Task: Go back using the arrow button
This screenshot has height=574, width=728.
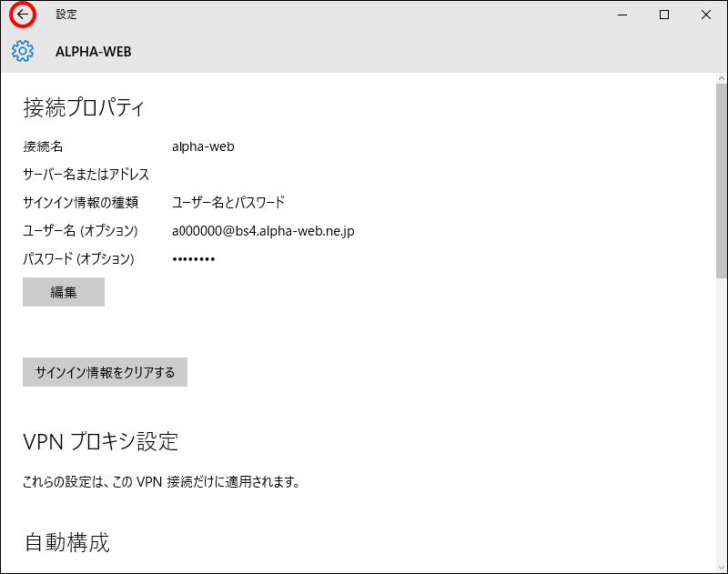Action: click(22, 15)
